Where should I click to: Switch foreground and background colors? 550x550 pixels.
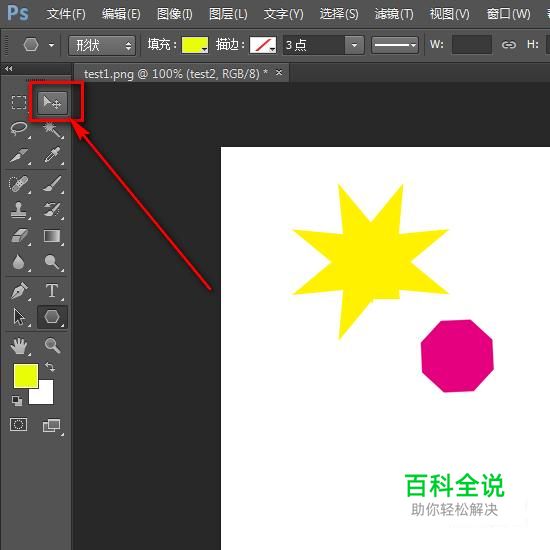point(50,367)
